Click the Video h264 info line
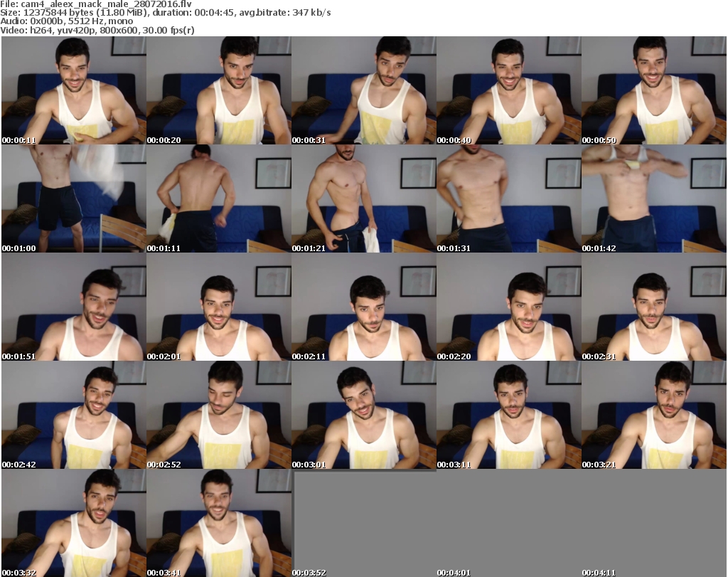This screenshot has width=728, height=577. (x=97, y=30)
